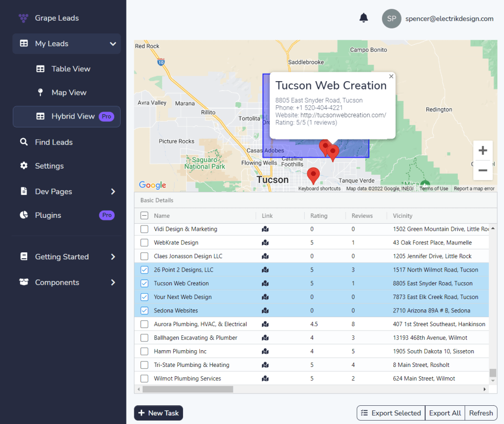Check the Wilmot Plumbing Services checkbox
This screenshot has width=504, height=424.
click(x=144, y=378)
